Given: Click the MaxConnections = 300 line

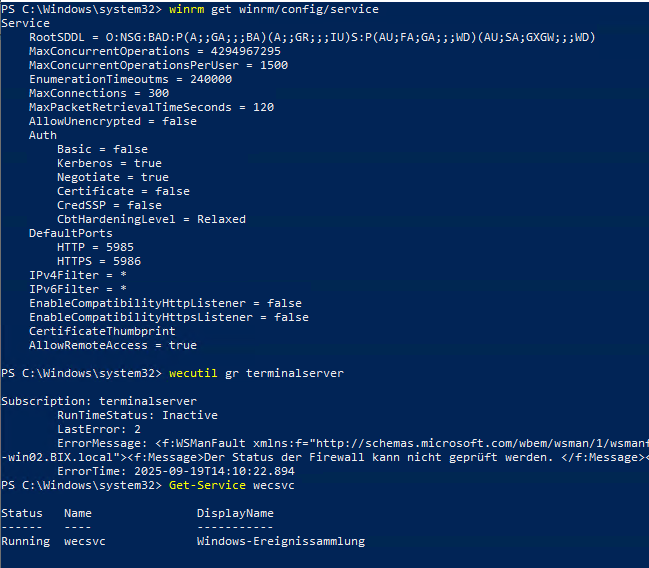Looking at the screenshot, I should pos(99,93).
